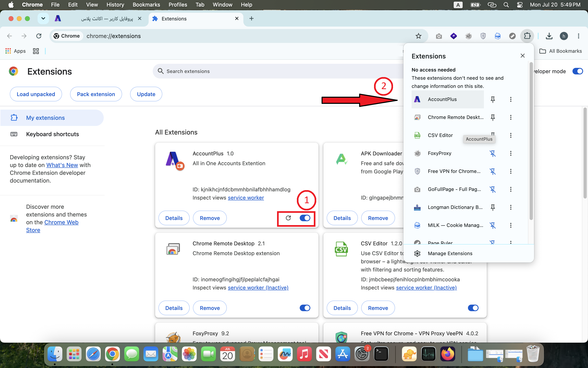The image size is (588, 368).
Task: Click the Pack extension button
Action: coord(96,94)
